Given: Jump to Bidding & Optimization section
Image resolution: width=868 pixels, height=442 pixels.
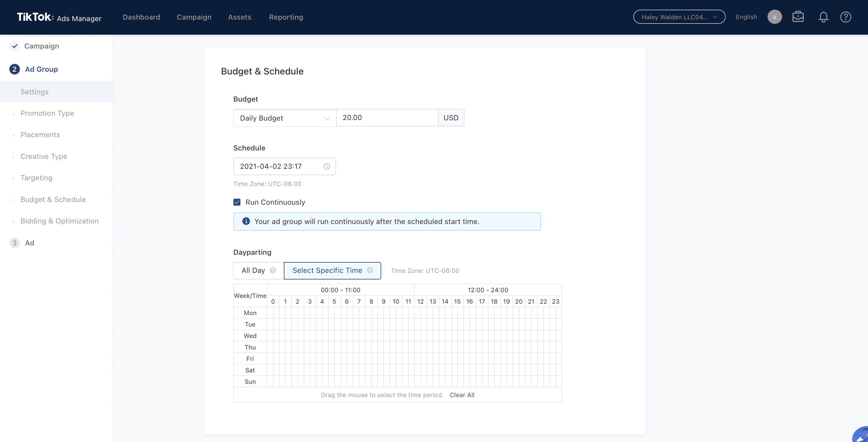Looking at the screenshot, I should point(59,221).
